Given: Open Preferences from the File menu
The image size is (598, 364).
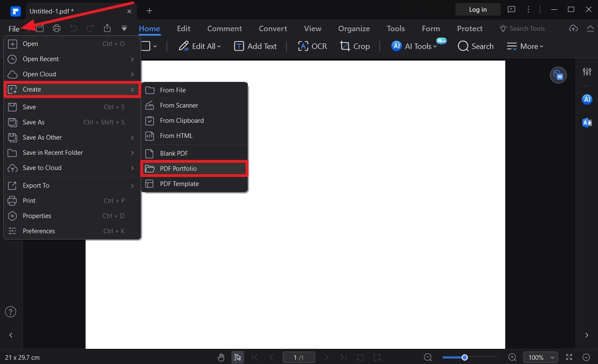Looking at the screenshot, I should click(72, 231).
